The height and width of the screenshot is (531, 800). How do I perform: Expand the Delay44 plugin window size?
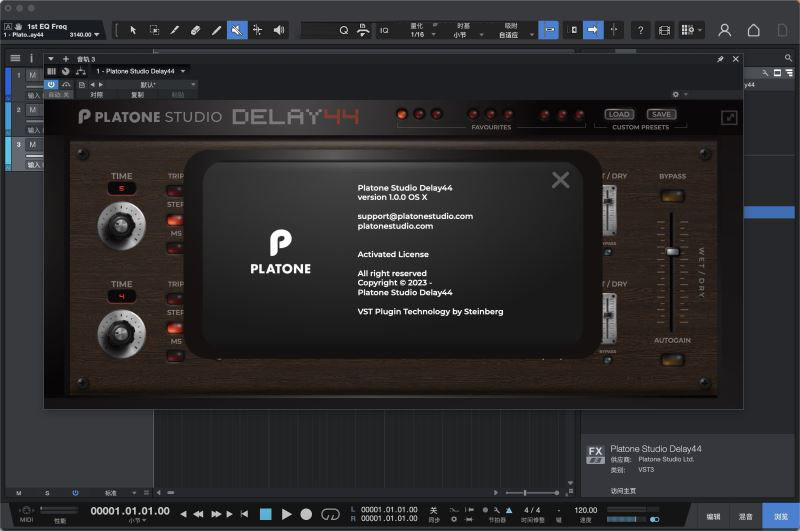(x=729, y=118)
